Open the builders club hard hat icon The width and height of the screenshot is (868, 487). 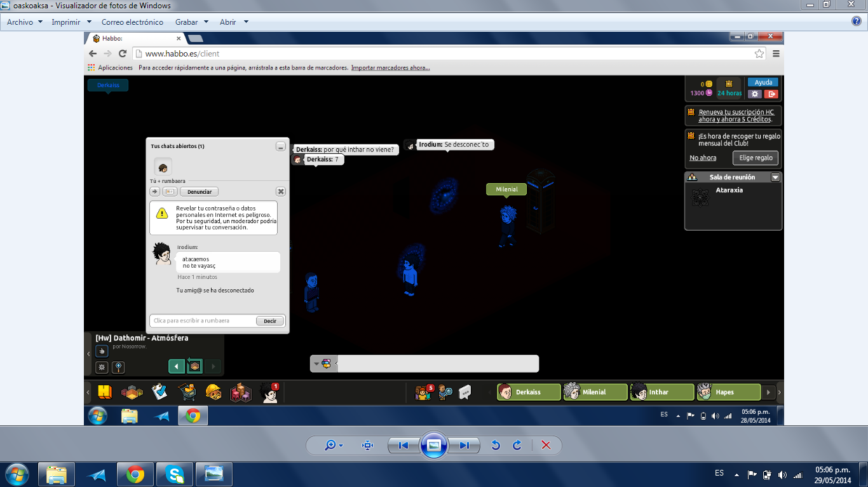[x=214, y=392]
